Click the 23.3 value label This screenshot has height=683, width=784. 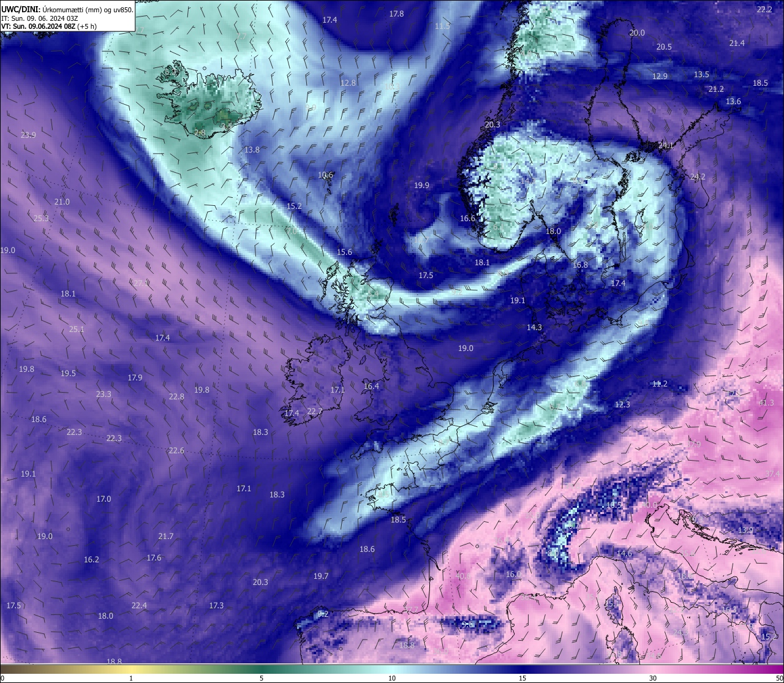[x=104, y=394]
